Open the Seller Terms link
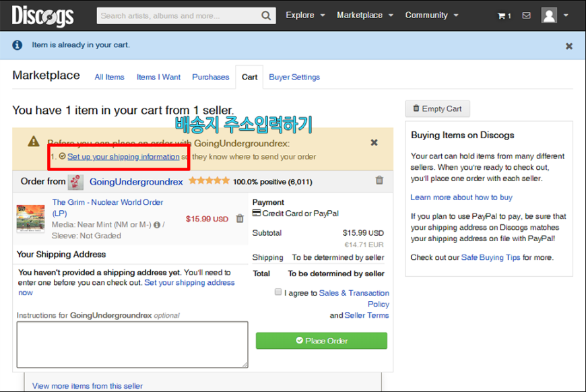 click(366, 315)
